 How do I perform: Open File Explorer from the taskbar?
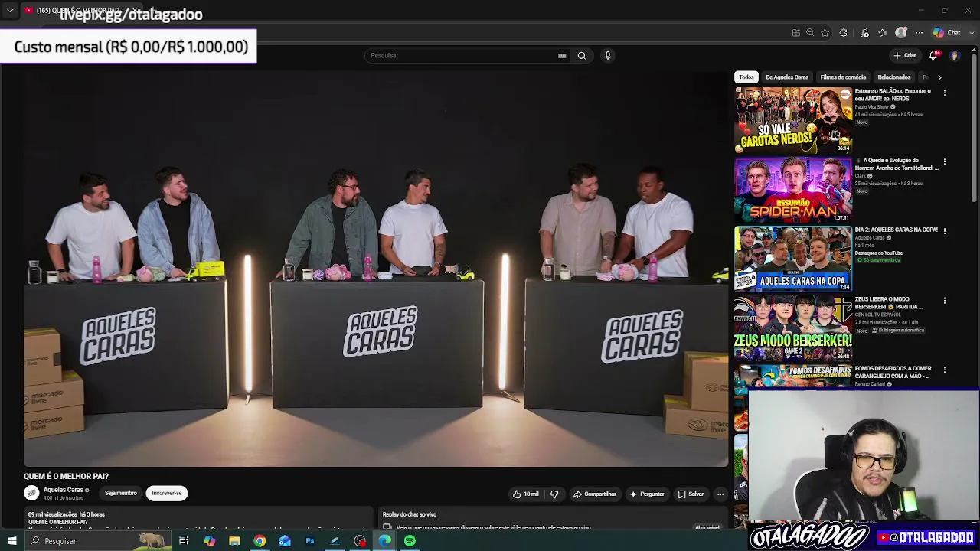point(234,541)
